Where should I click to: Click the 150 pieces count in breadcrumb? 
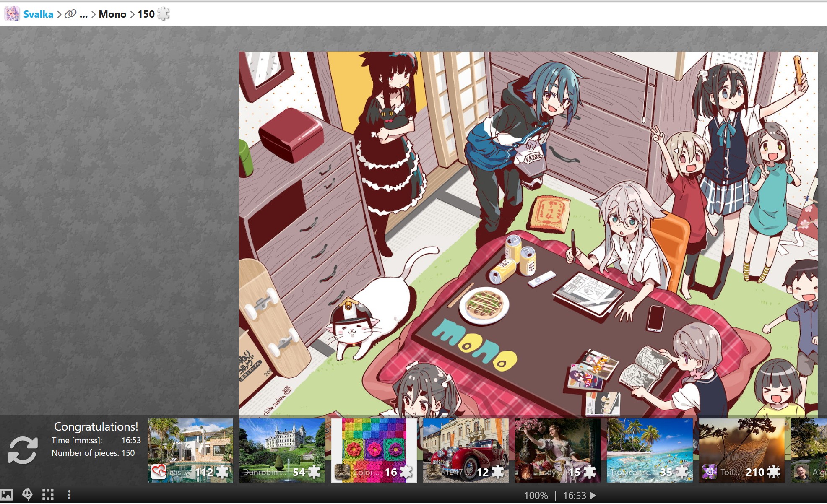coord(146,14)
